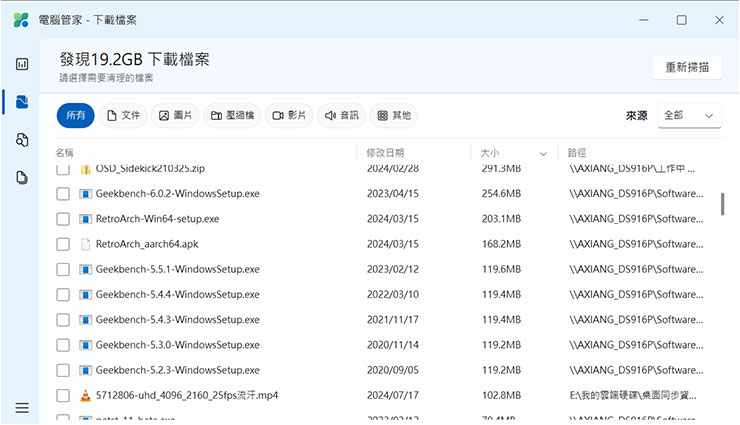Filter by 壓縮檔 archives
Image resolution: width=740 pixels, height=425 pixels.
click(x=232, y=116)
